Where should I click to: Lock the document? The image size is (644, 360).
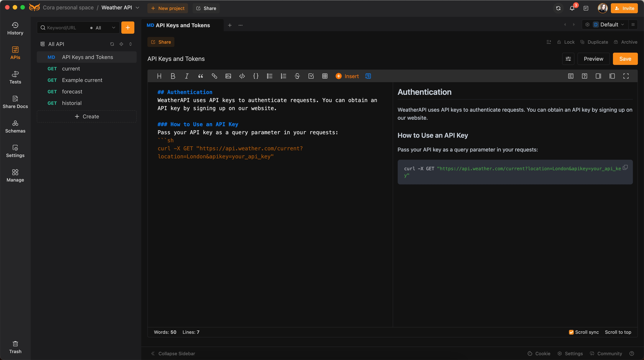click(x=566, y=42)
